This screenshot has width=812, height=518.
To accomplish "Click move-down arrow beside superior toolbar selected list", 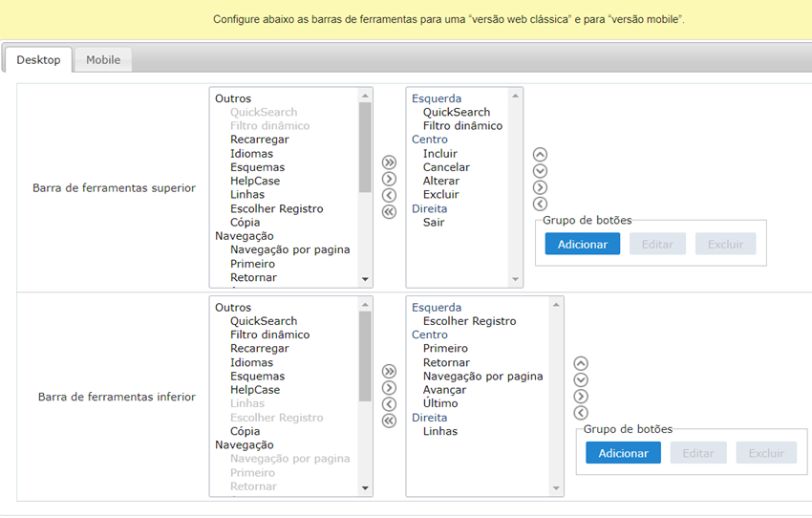I will [540, 171].
